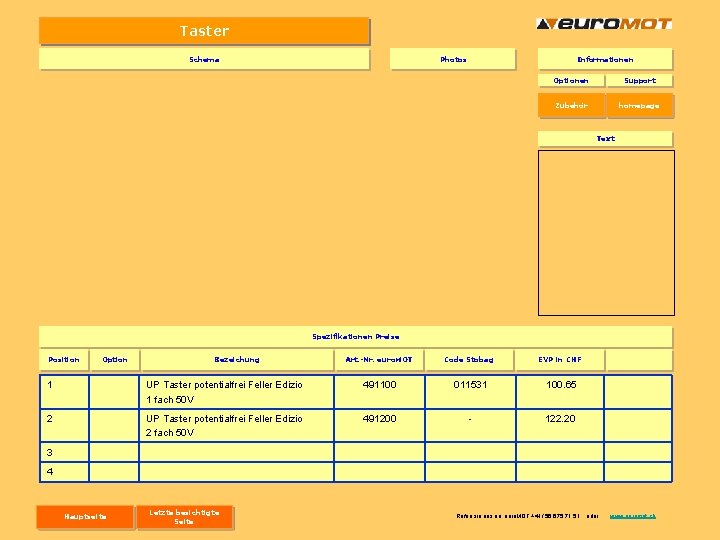
Task: Select article number 491200
Action: click(x=379, y=426)
